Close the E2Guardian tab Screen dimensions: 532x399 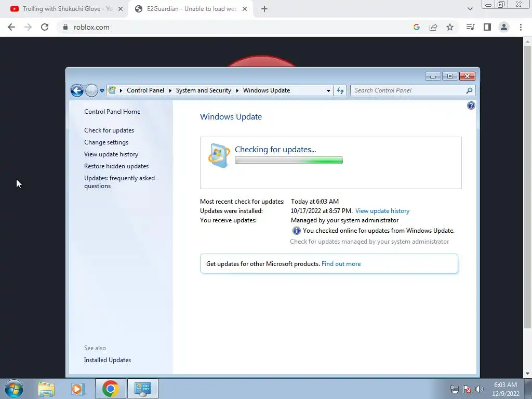pyautogui.click(x=245, y=9)
